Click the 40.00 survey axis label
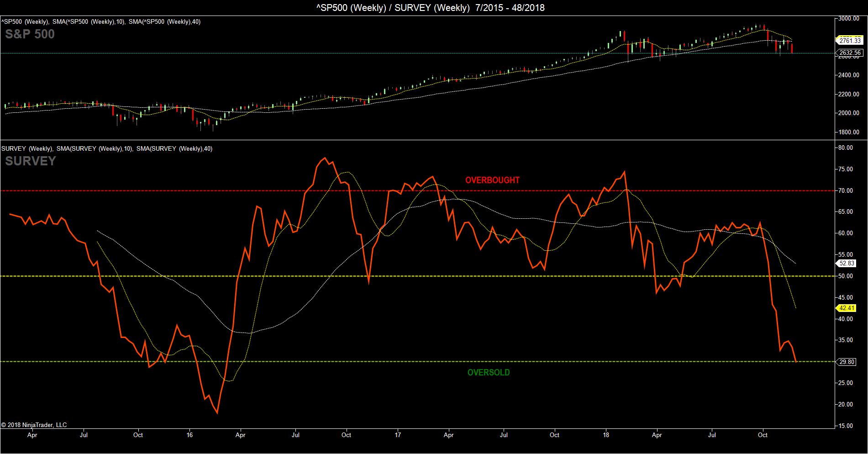This screenshot has height=454, width=868. click(846, 319)
